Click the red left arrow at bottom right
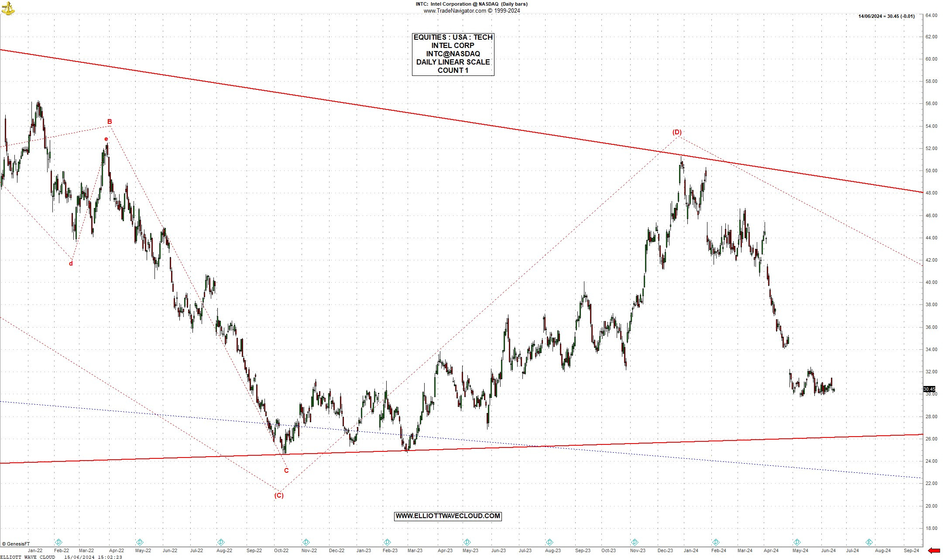 (934, 550)
